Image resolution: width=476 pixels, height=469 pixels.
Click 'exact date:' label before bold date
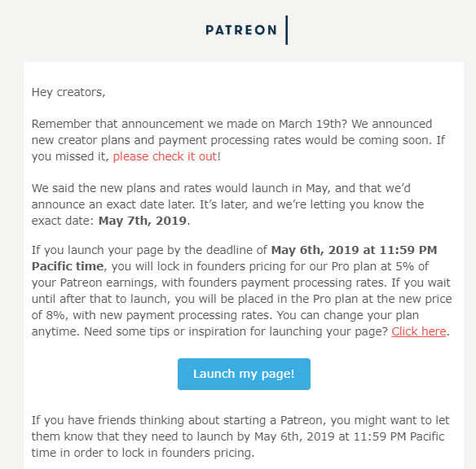(63, 221)
